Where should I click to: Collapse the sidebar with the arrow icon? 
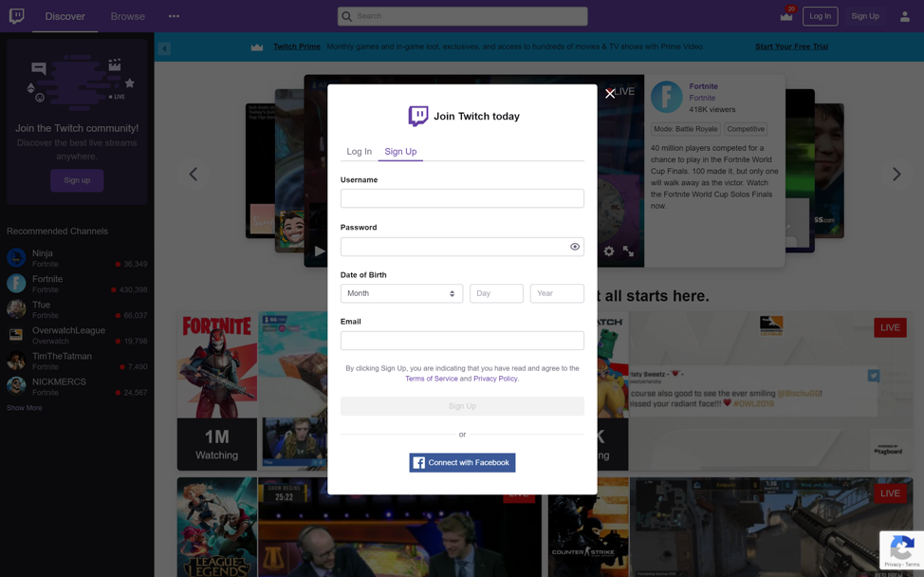tap(164, 48)
